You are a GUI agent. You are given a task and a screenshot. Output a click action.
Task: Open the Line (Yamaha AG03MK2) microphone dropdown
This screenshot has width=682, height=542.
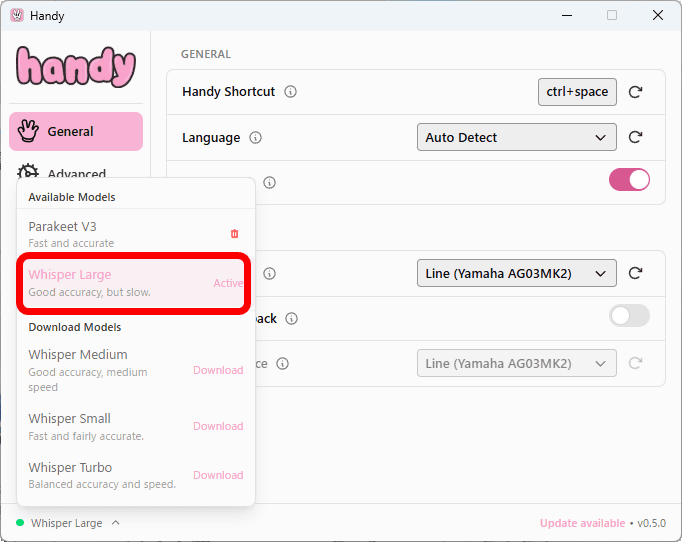516,273
